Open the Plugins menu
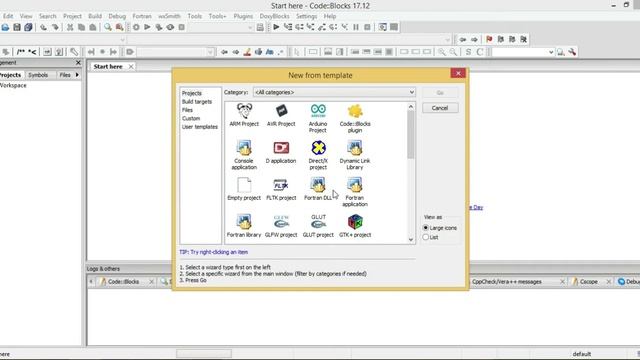 tap(243, 16)
